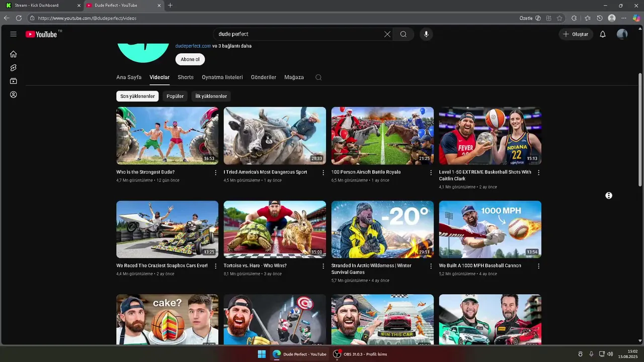Open the browser settings three-dot menu
The width and height of the screenshot is (644, 362).
tap(624, 18)
